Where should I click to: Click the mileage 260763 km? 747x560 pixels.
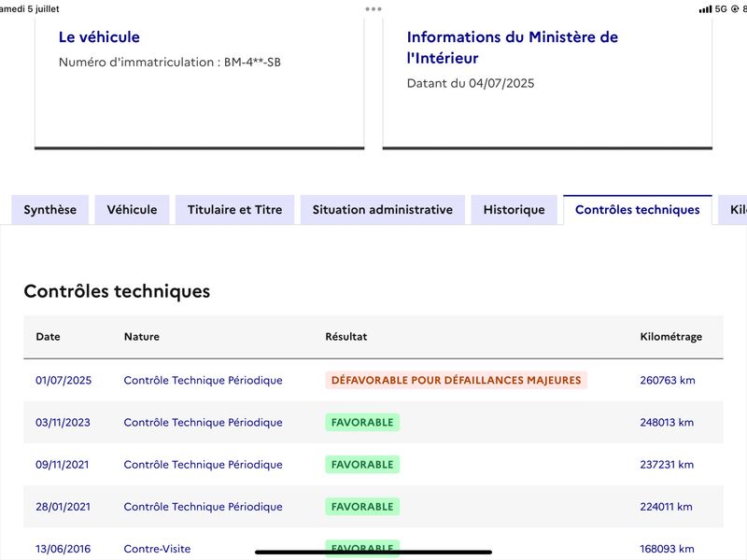coord(668,381)
